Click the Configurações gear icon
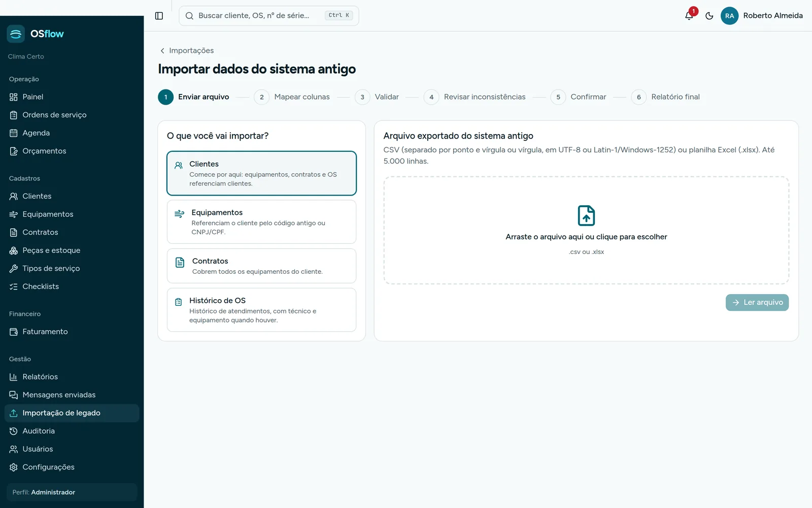812x508 pixels. pyautogui.click(x=14, y=467)
